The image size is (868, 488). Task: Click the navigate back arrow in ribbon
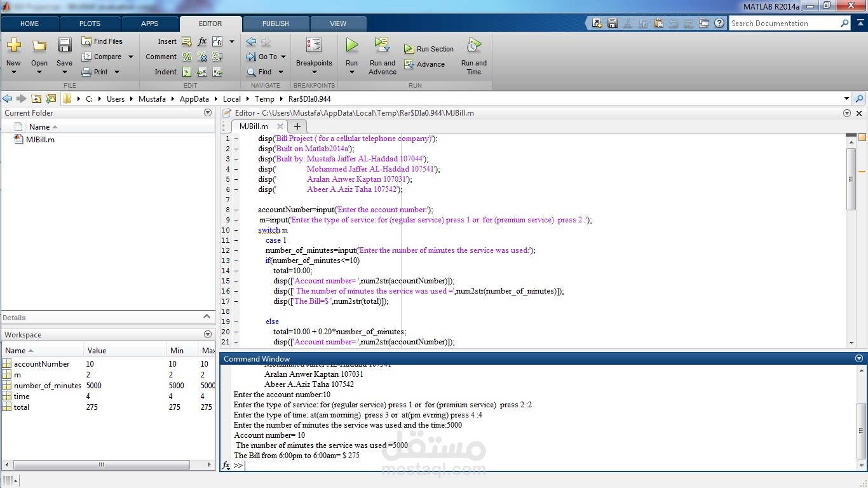coord(251,41)
